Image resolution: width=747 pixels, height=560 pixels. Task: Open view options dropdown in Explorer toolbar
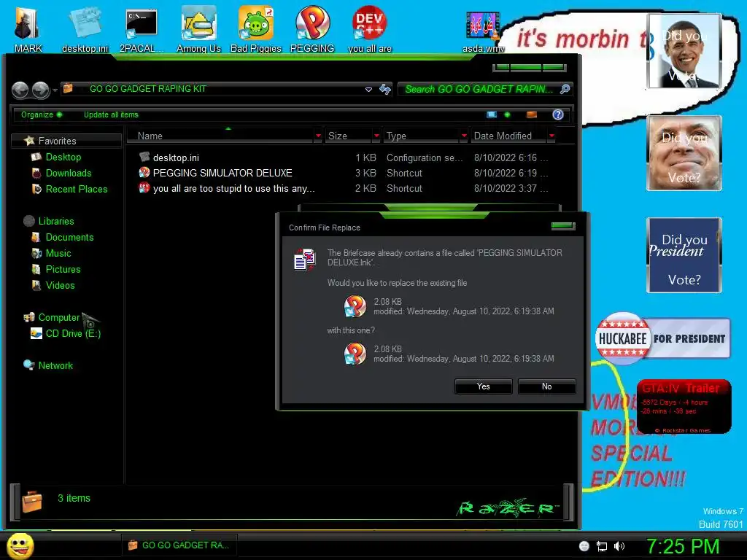click(508, 114)
